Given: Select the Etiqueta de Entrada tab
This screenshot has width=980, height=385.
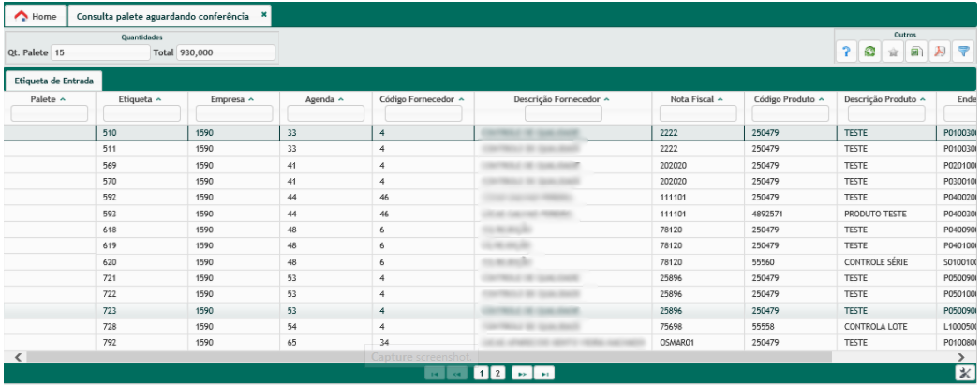Looking at the screenshot, I should pyautogui.click(x=53, y=81).
